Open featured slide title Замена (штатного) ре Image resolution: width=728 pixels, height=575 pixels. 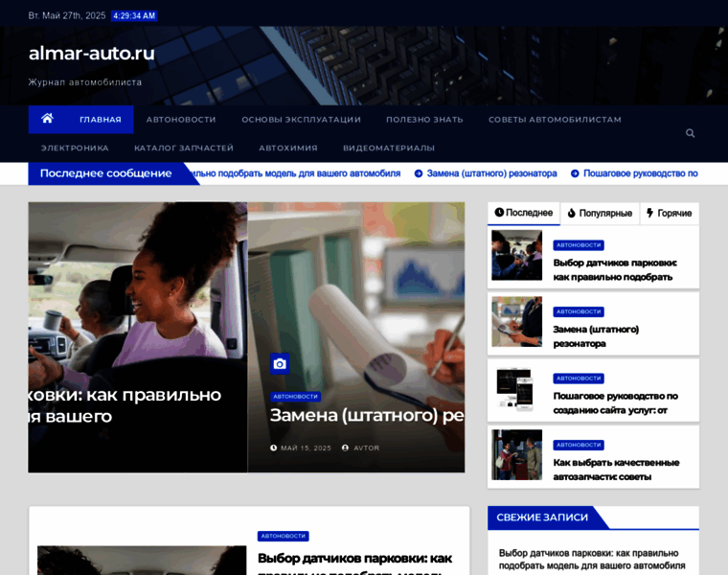point(367,415)
